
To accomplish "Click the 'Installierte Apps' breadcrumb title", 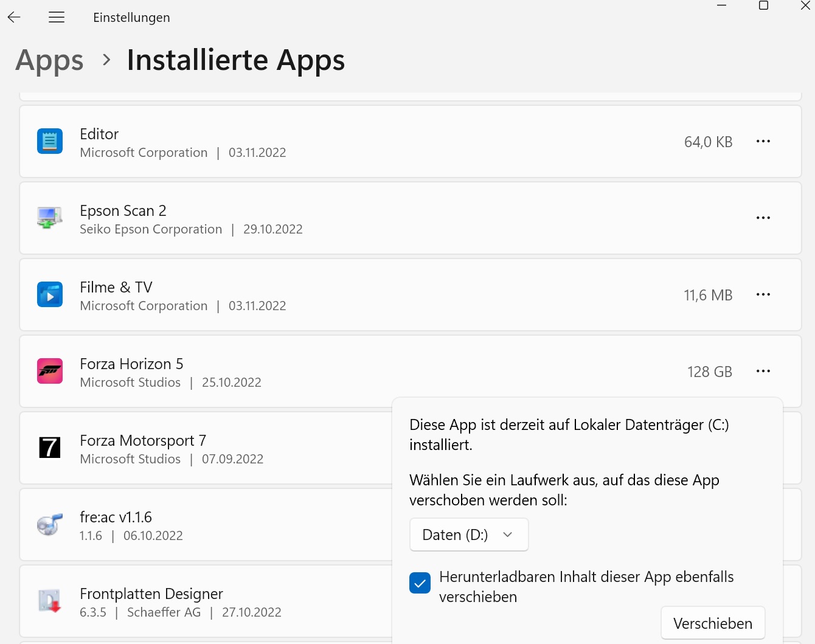I will pos(236,60).
